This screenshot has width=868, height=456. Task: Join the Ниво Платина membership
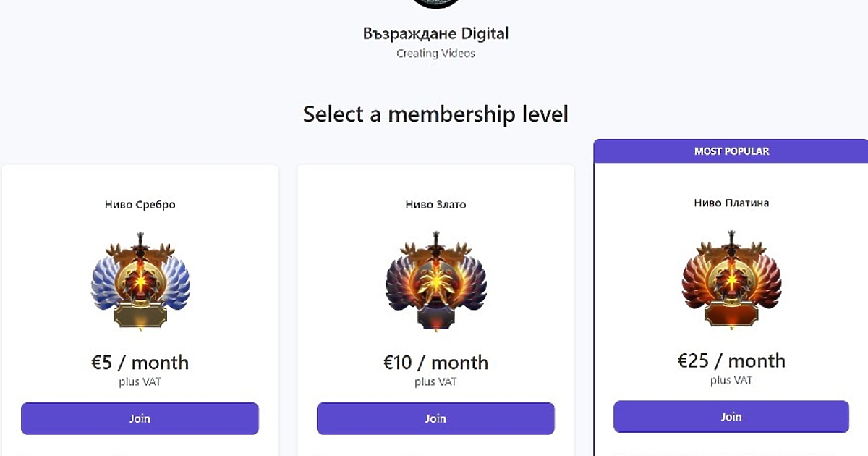click(x=731, y=417)
